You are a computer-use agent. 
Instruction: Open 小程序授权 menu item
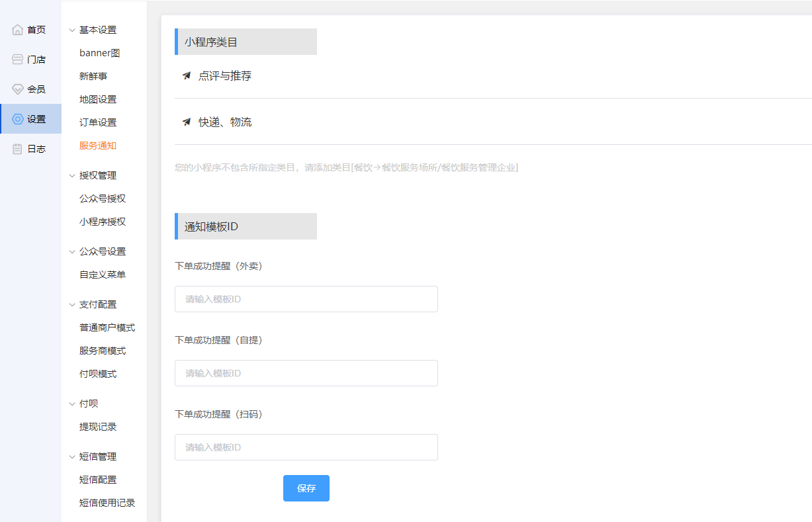click(x=103, y=222)
